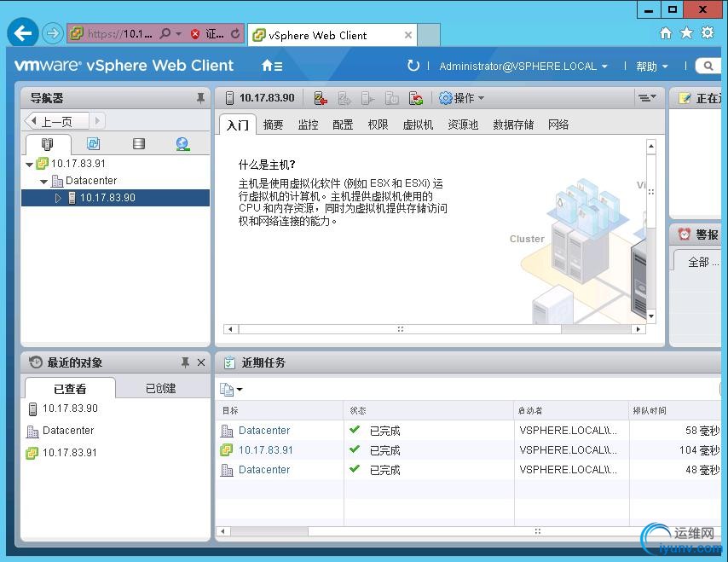The width and height of the screenshot is (728, 562).
Task: Click the Recent Tasks scrollbar left arrow
Action: coord(222,531)
